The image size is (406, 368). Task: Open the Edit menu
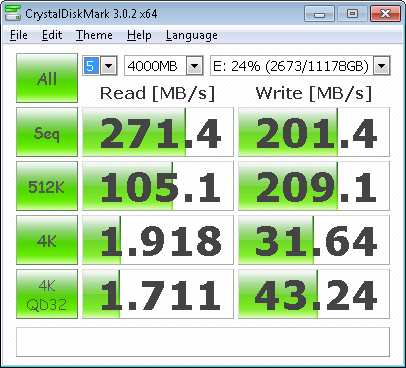tap(52, 35)
